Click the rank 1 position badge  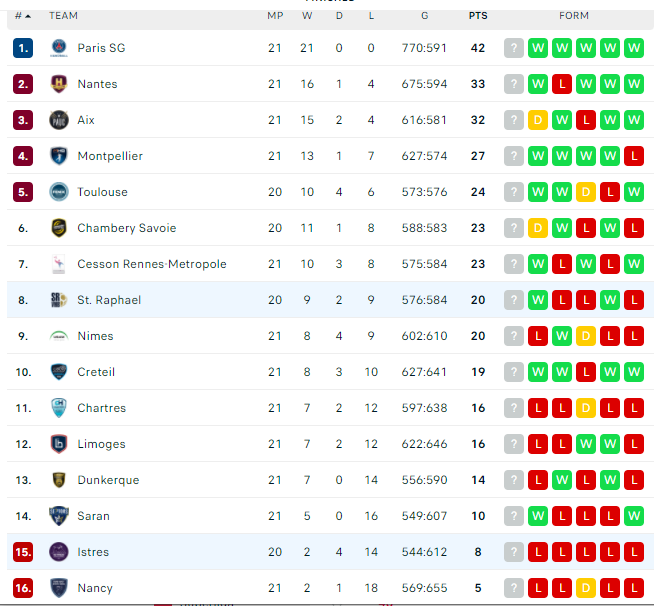23,48
